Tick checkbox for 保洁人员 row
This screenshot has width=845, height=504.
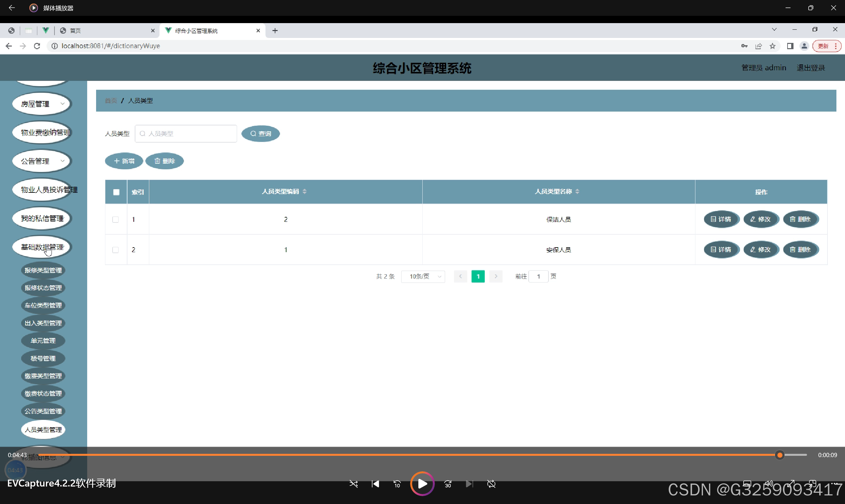(x=116, y=219)
